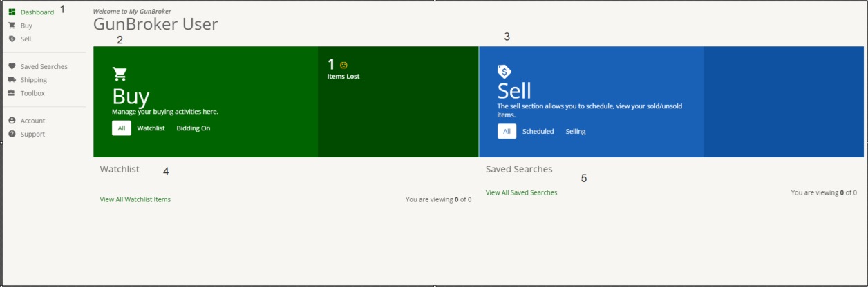This screenshot has height=287, width=868.
Task: Click the Buy cart icon in sidebar
Action: [x=12, y=26]
